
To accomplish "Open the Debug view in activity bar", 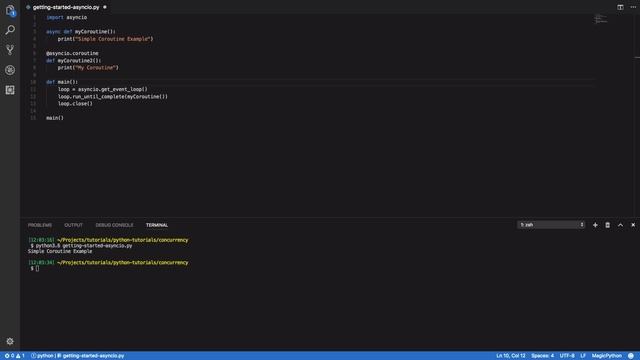I will [x=10, y=70].
